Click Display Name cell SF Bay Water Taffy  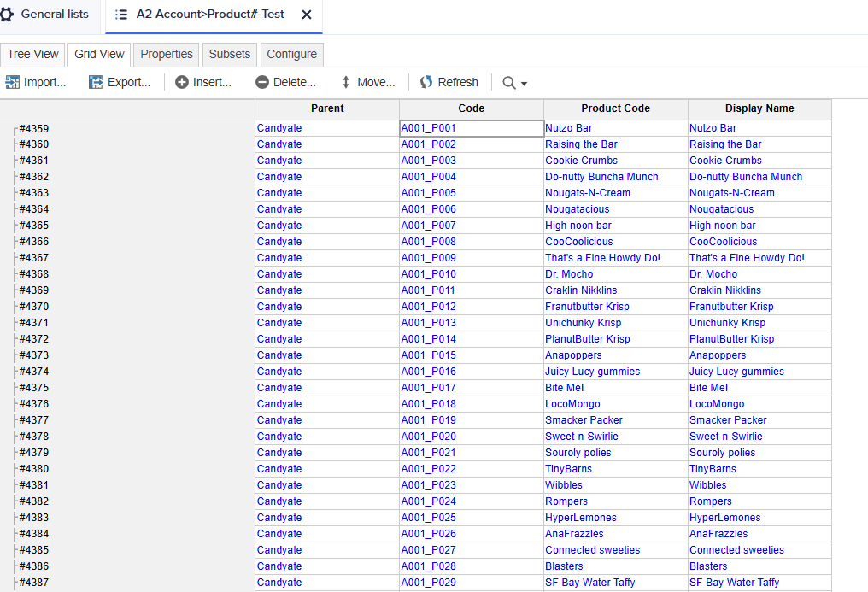pyautogui.click(x=759, y=583)
